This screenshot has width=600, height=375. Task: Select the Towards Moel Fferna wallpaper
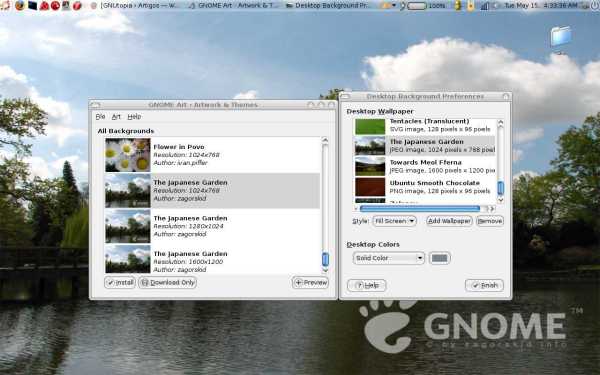[425, 166]
